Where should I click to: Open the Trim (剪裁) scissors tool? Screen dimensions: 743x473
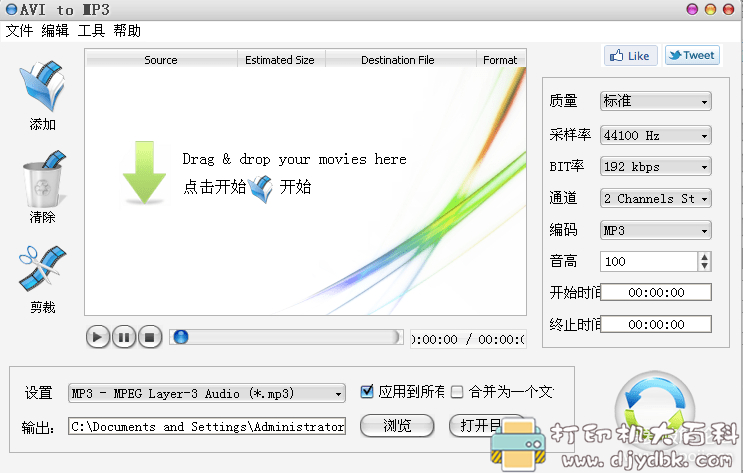tap(42, 269)
